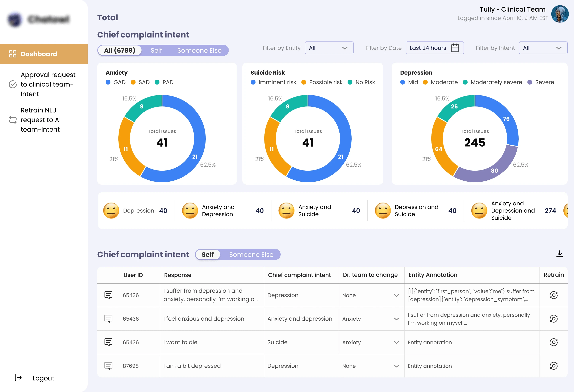Click the logout arrow icon
Viewport: 574px width, 392px height.
point(18,378)
